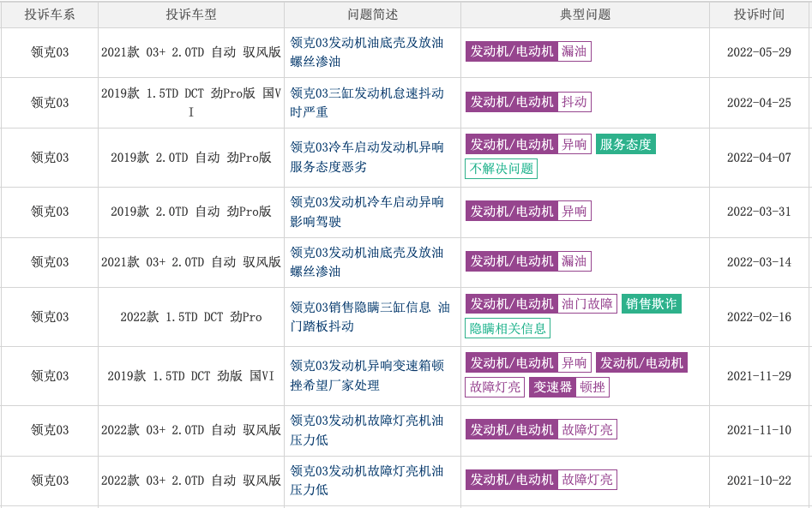Viewport: 812px width, 508px height.
Task: Click the 抖动 tag in the 2022-04-25 row
Action: tap(574, 102)
